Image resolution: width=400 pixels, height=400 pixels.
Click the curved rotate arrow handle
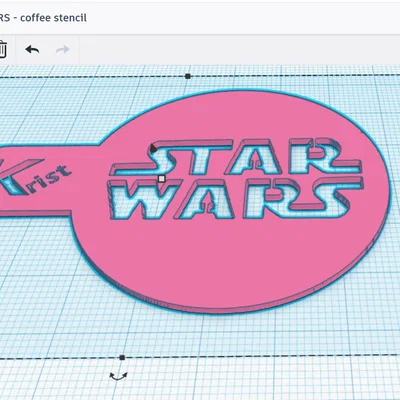pyautogui.click(x=119, y=376)
